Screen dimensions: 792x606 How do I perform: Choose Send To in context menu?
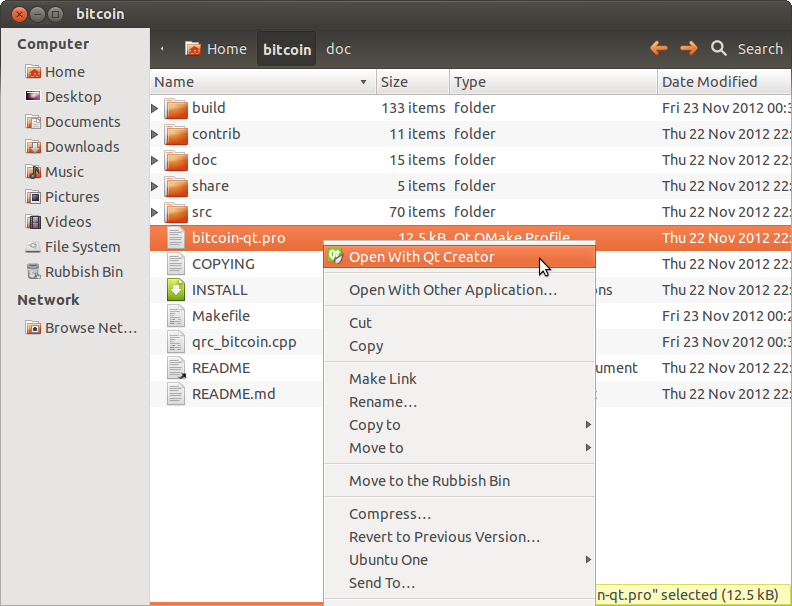click(x=460, y=583)
